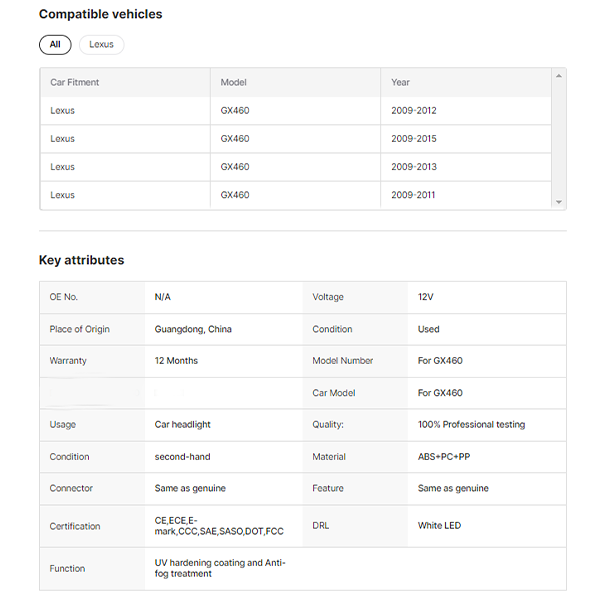
Task: Select the 2009-2015 year cell
Action: click(x=414, y=139)
